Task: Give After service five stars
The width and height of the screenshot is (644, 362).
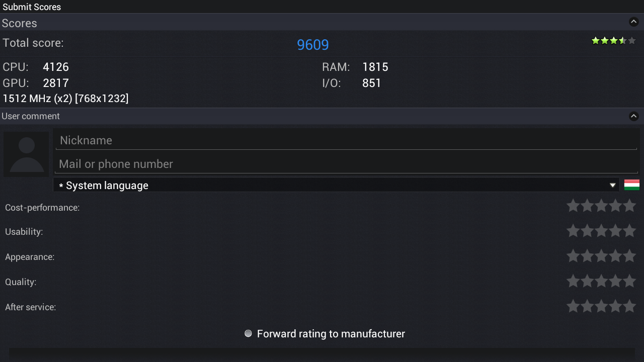Action: point(629,306)
